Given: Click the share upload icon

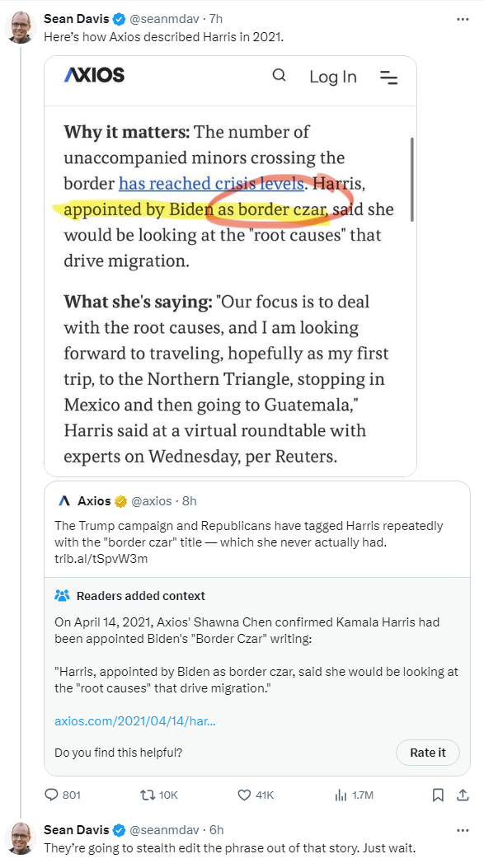Looking at the screenshot, I should (x=463, y=795).
